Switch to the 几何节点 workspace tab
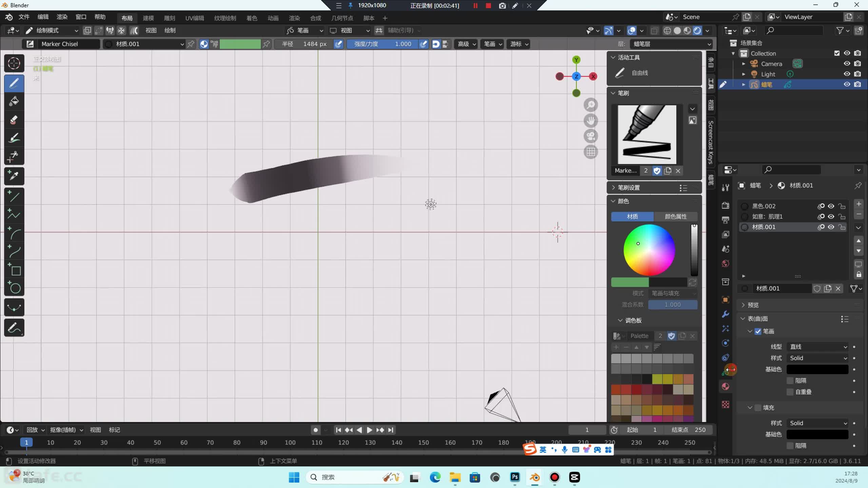Viewport: 868px width, 488px height. coord(342,18)
